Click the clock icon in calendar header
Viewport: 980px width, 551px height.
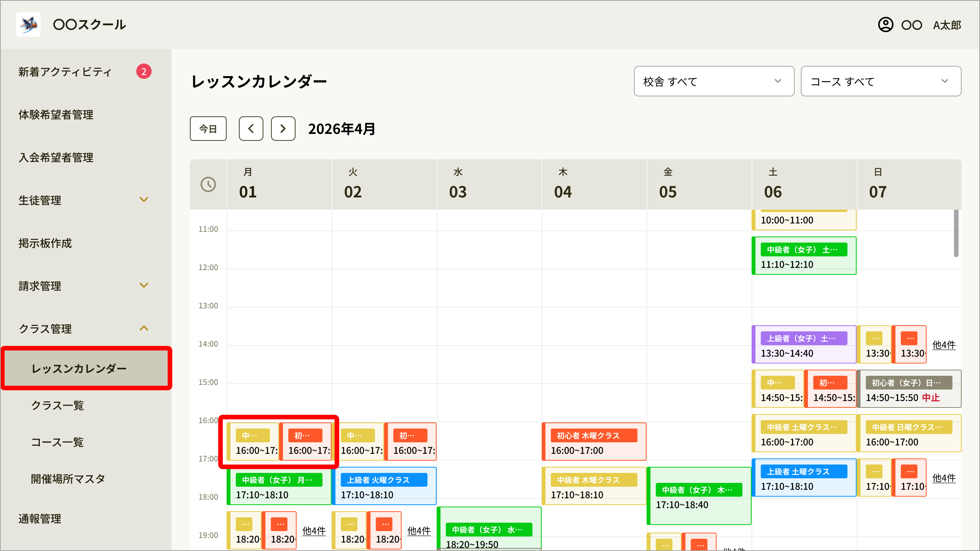tap(208, 184)
